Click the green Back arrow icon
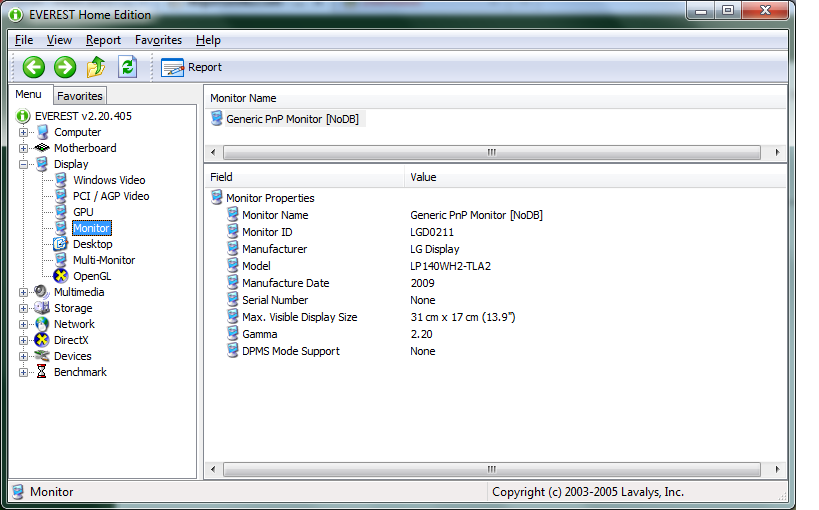The image size is (819, 510). point(33,67)
